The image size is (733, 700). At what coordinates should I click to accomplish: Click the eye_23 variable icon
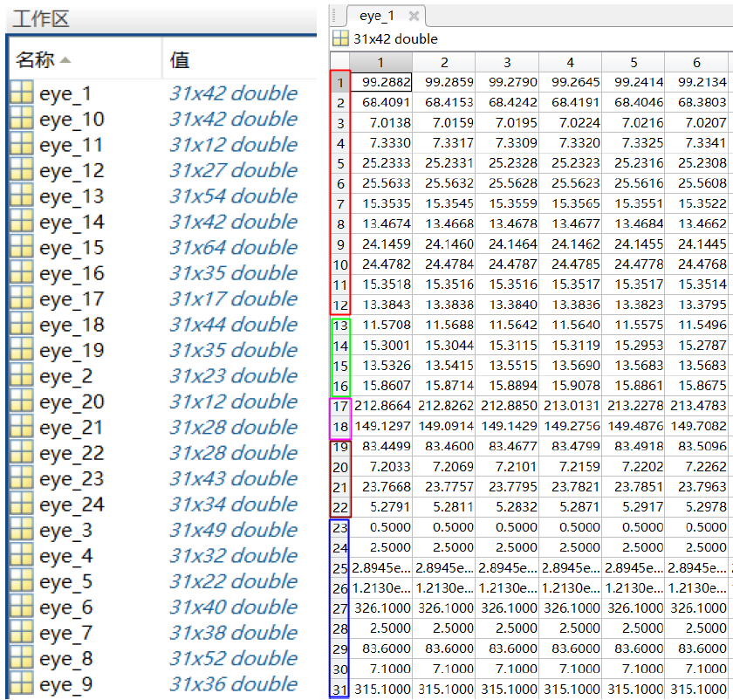(x=22, y=477)
